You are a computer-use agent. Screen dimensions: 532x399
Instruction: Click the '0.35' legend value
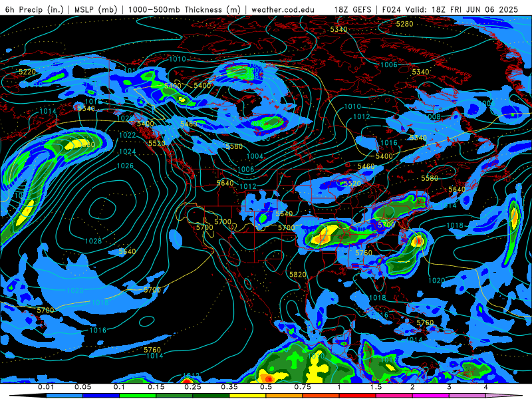click(229, 387)
